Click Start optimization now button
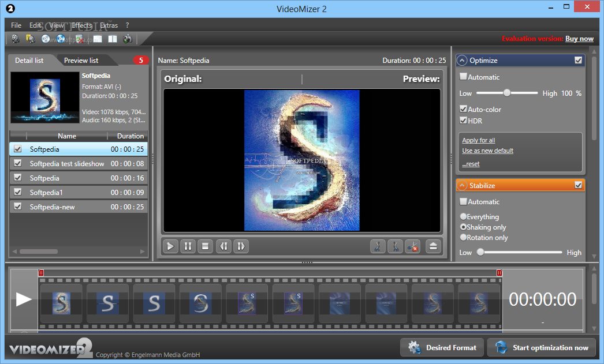Viewport: 604px width, 364px height. pyautogui.click(x=542, y=347)
